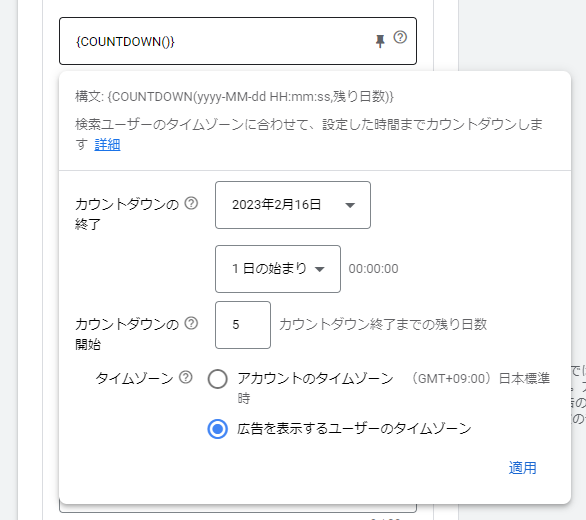Select 広告を表示するユーザーのタイムゾーン radio button
This screenshot has height=520, width=586.
pos(218,429)
